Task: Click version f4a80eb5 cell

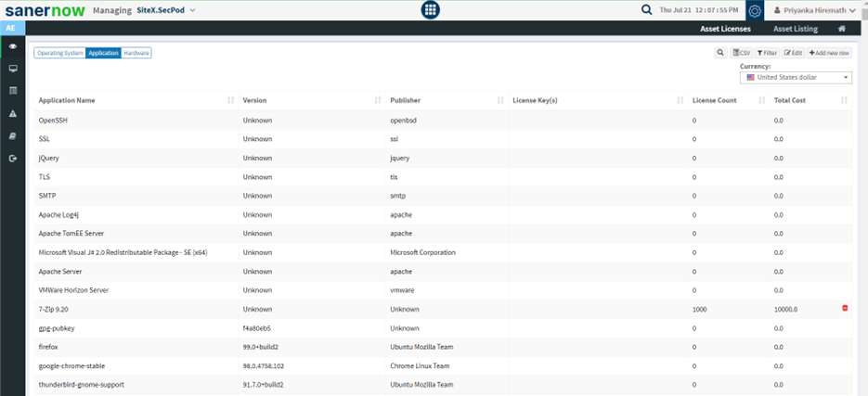Action: pyautogui.click(x=257, y=328)
